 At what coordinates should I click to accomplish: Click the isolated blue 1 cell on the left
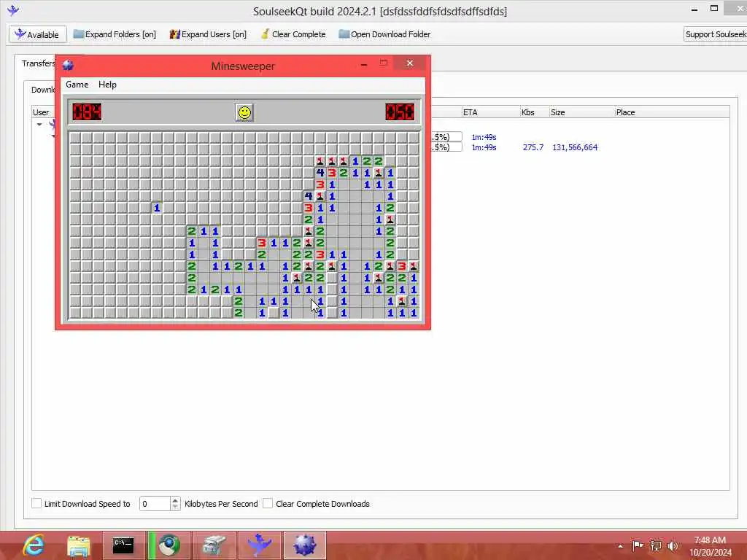click(157, 208)
